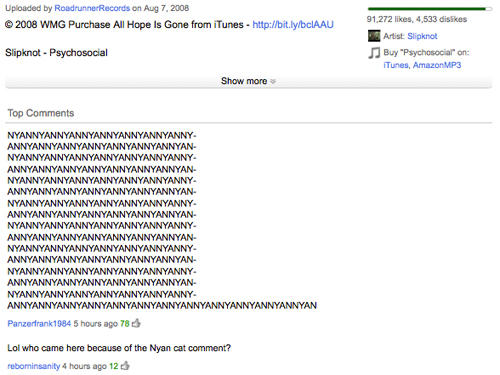Click the 'Lol who came here' comment text
This screenshot has width=500, height=375.
point(119,348)
